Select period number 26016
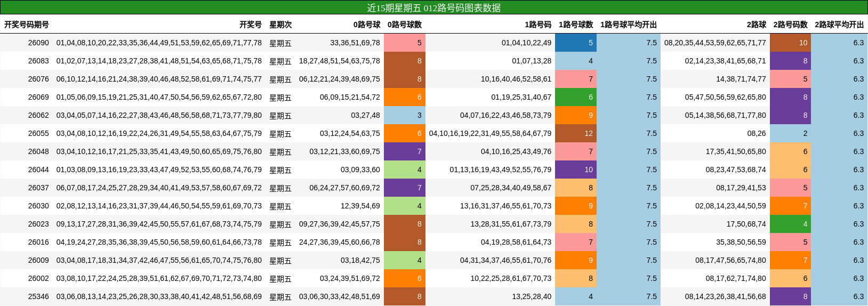The height and width of the screenshot is (306, 868). point(38,242)
